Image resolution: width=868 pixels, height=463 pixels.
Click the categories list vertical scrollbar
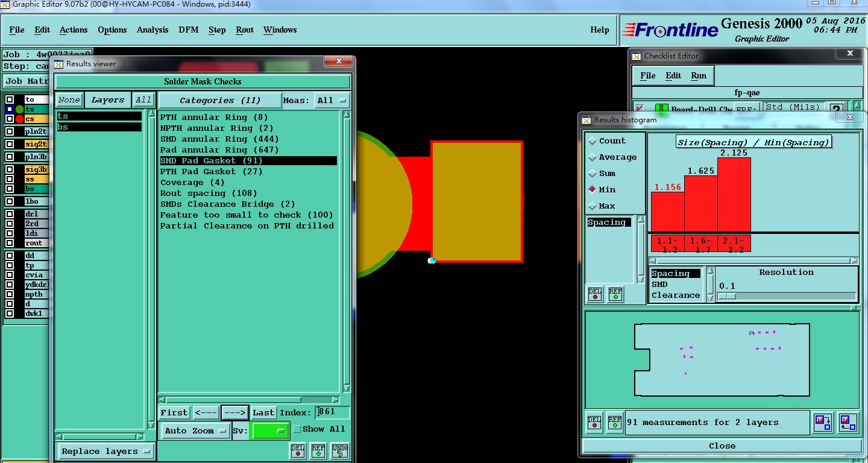pyautogui.click(x=347, y=251)
